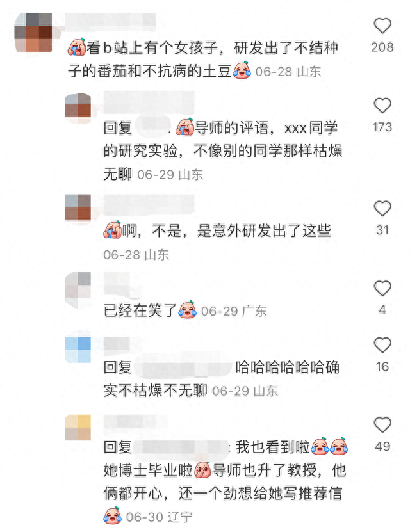
Task: Tap the heart on the 31-likes reply
Action: 382,208
